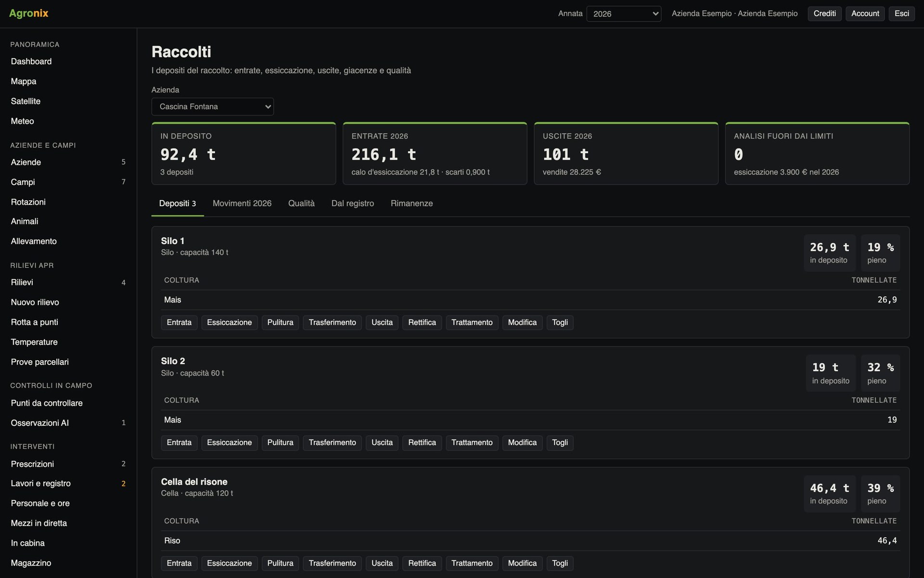This screenshot has width=924, height=578.
Task: Click the Mais row in Silo 1
Action: 530,300
